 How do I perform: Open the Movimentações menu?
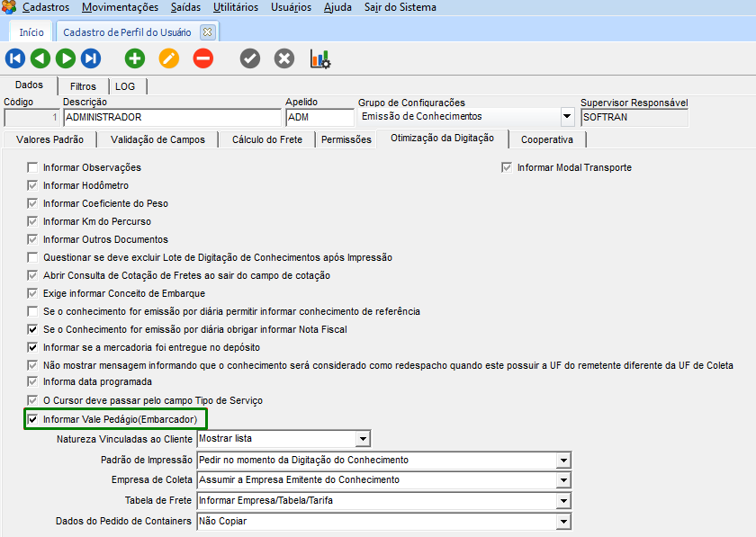(x=120, y=7)
